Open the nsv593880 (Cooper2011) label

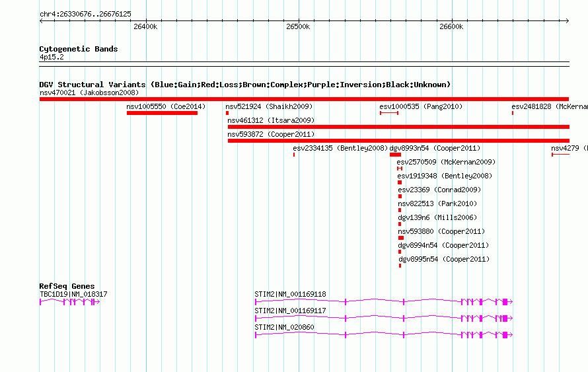coord(441,231)
